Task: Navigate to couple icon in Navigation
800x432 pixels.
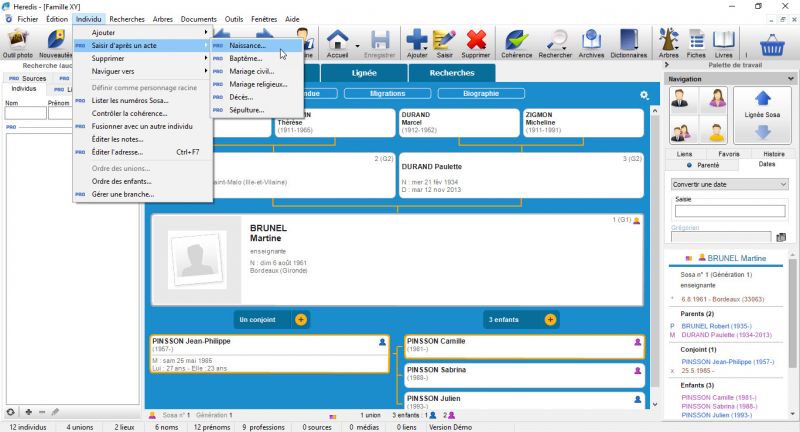Action: pyautogui.click(x=680, y=133)
